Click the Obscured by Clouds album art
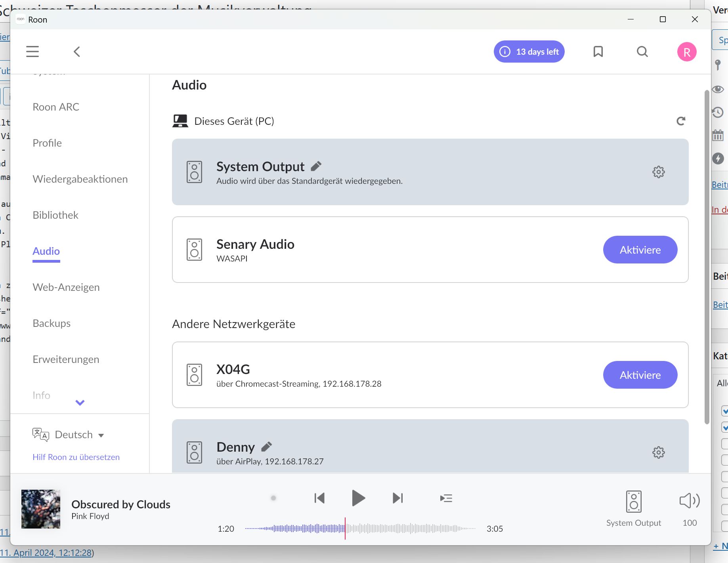 click(x=41, y=509)
